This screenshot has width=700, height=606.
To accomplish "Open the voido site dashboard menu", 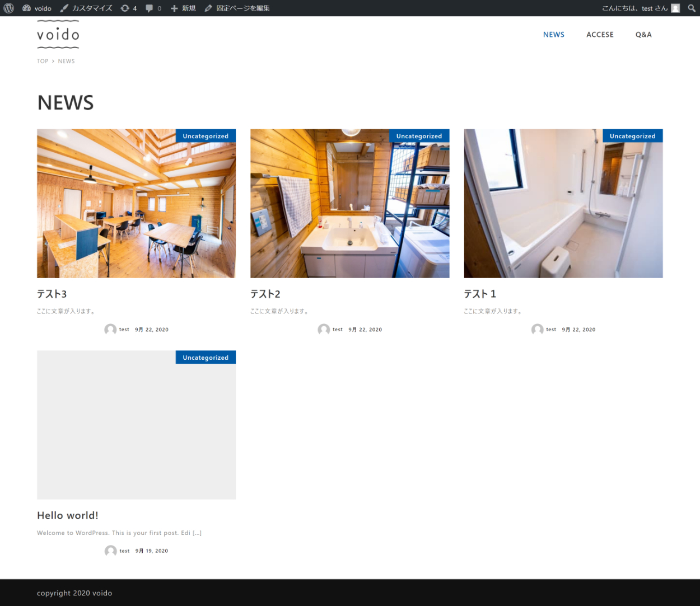I will tap(37, 8).
